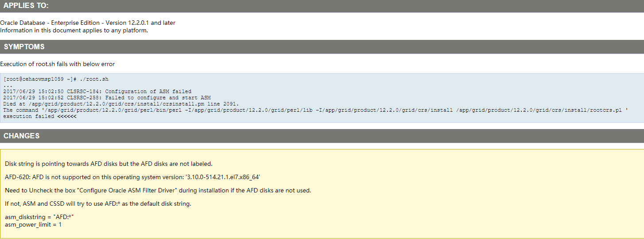Image resolution: width=644 pixels, height=239 pixels.
Task: Click the '...' ellipsis line in the log
Action: tap(8, 85)
